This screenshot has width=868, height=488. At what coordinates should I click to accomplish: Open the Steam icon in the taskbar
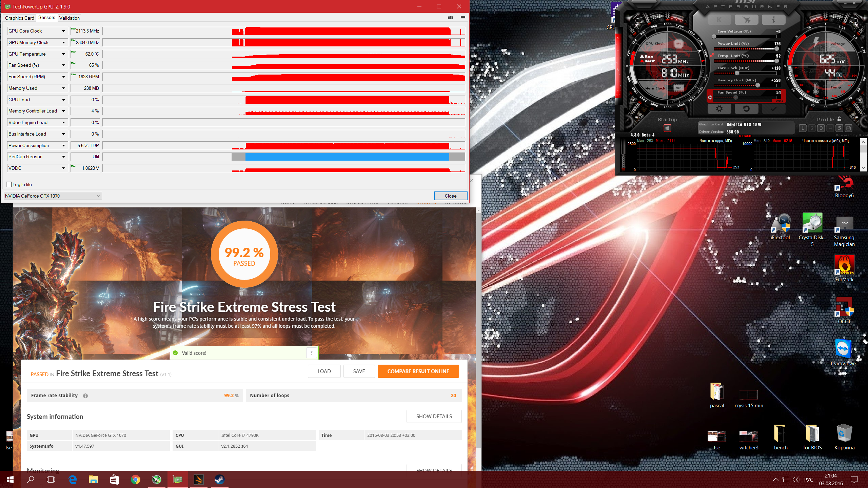[x=219, y=479]
